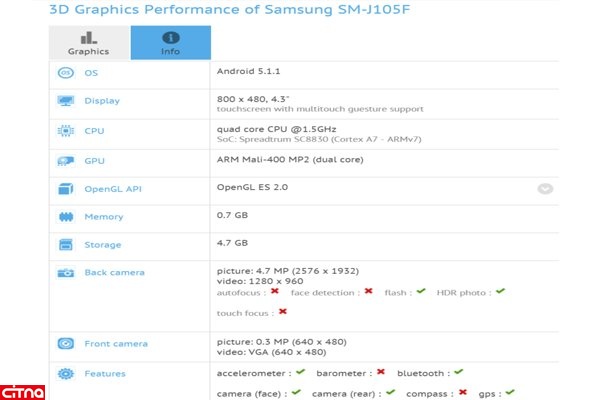Click the GPU row icon
The image size is (600, 400).
tap(66, 160)
